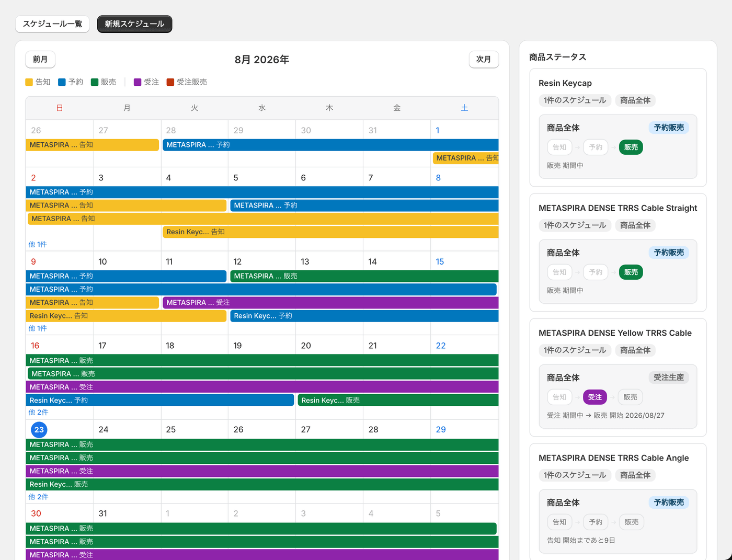
Task: Click the yellow 告知 legend swatch
Action: pyautogui.click(x=29, y=82)
